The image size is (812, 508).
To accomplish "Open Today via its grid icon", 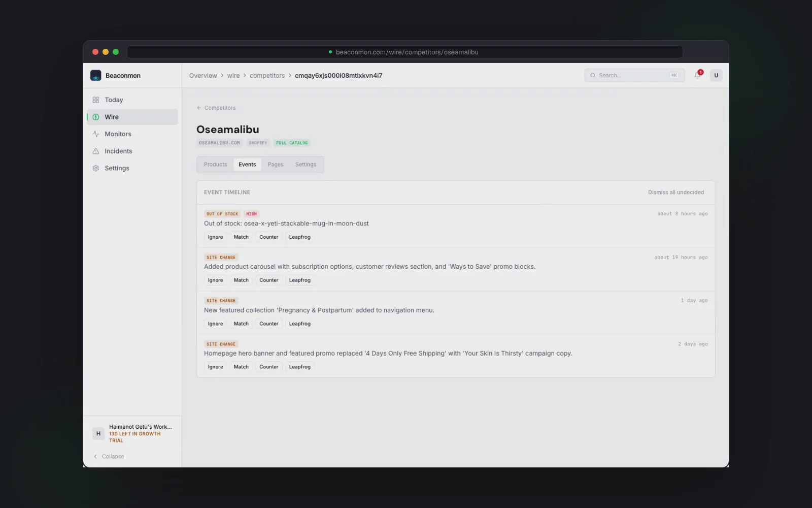I will pyautogui.click(x=96, y=100).
